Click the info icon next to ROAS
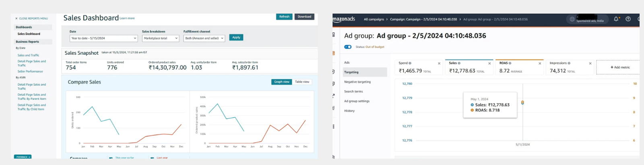The image size is (644, 165). (x=510, y=63)
